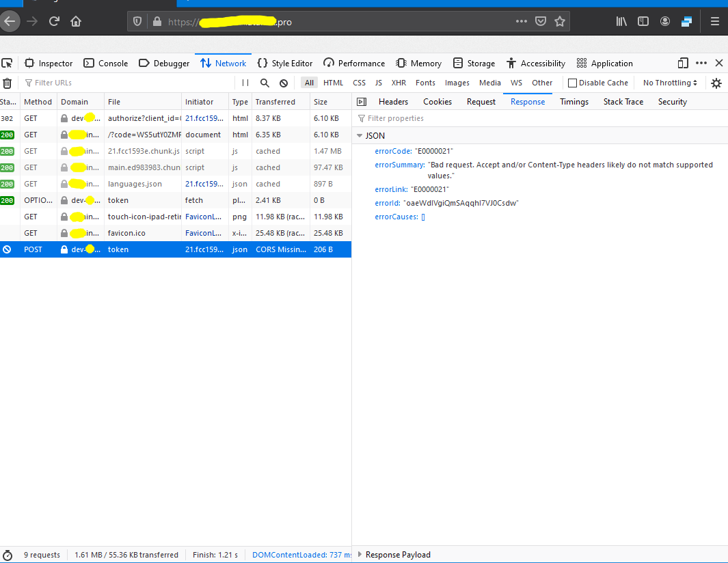Open the Application tab
Viewport: 728px width, 563px height.
point(604,63)
